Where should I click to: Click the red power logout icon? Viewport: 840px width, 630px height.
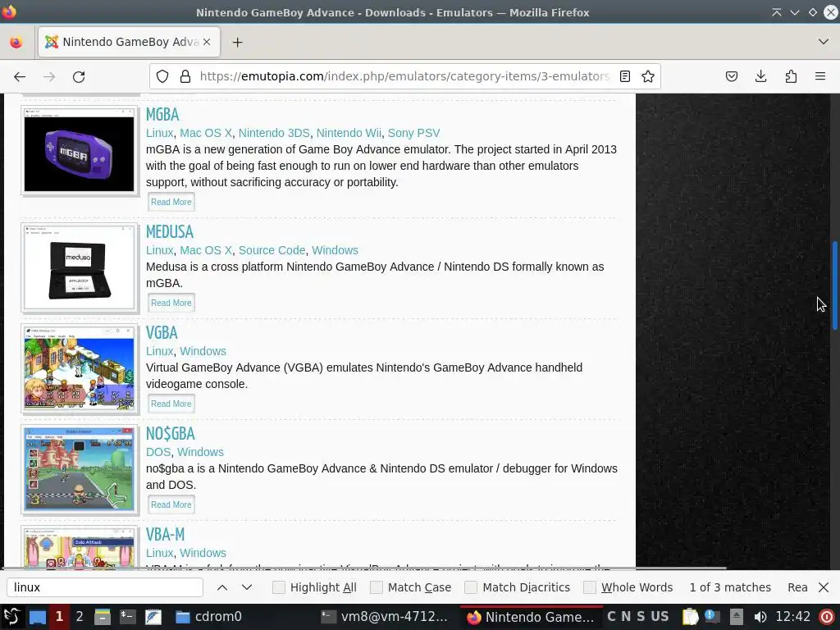(827, 617)
